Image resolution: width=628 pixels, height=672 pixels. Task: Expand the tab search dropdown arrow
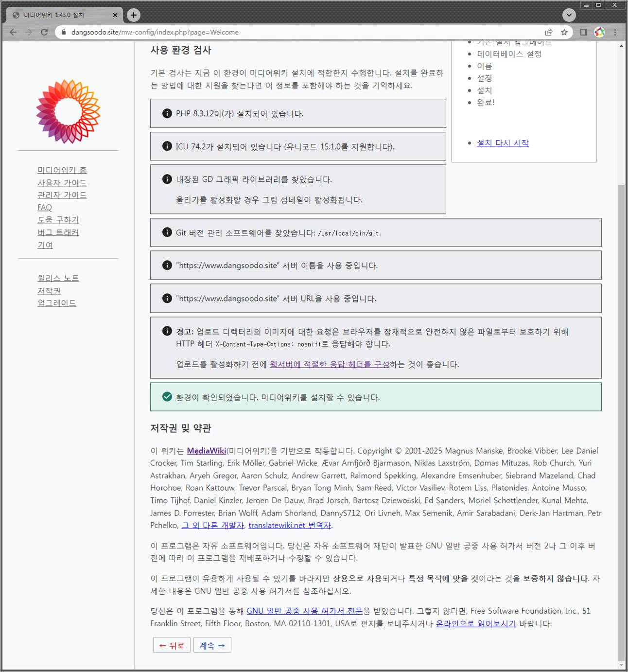pos(569,15)
